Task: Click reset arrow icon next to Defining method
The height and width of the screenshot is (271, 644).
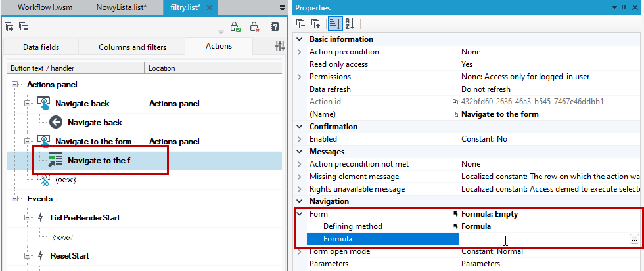Action: click(x=455, y=226)
